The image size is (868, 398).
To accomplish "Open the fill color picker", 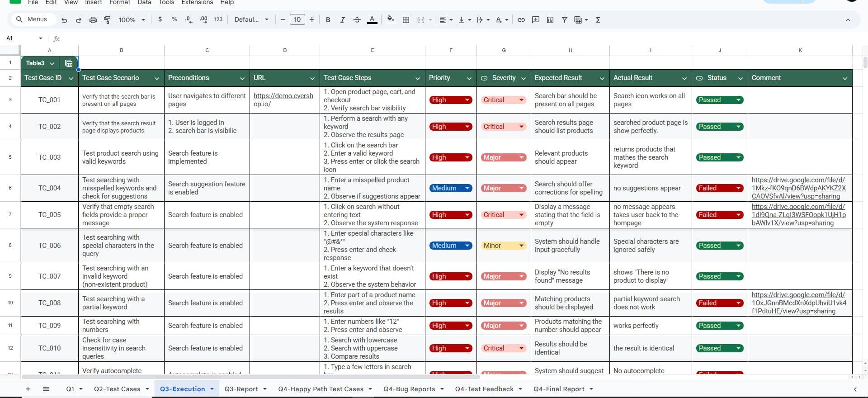I will click(390, 19).
